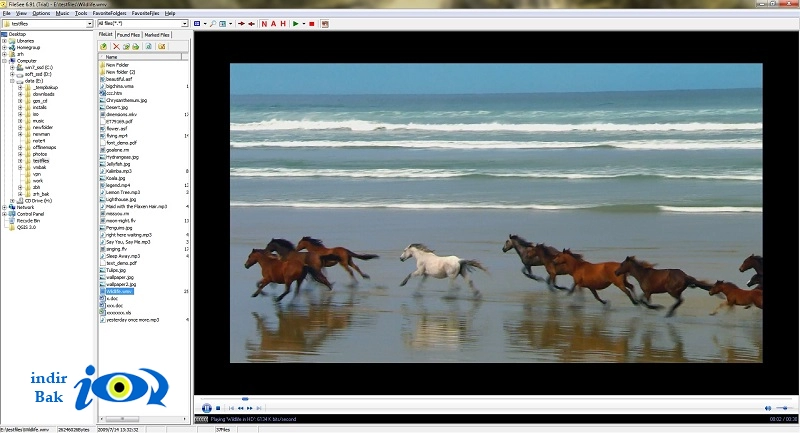Switch to the Marked Files tab
800x433 pixels.
157,35
